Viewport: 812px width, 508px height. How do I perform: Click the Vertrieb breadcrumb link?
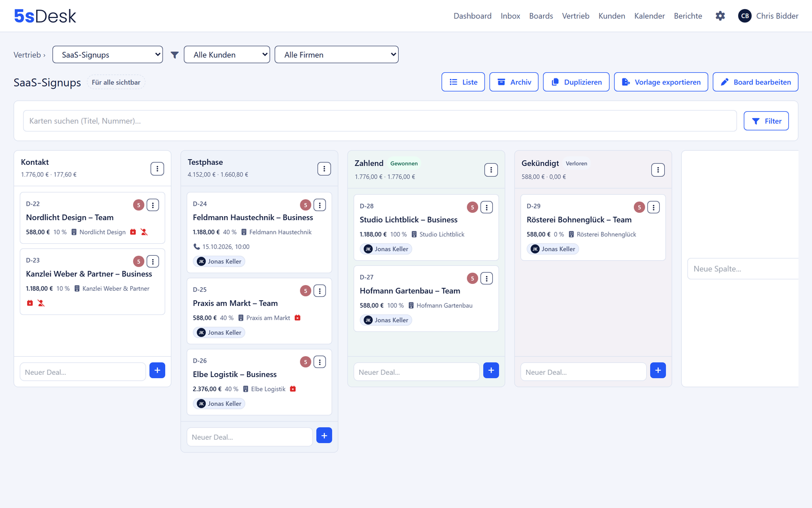click(x=27, y=55)
